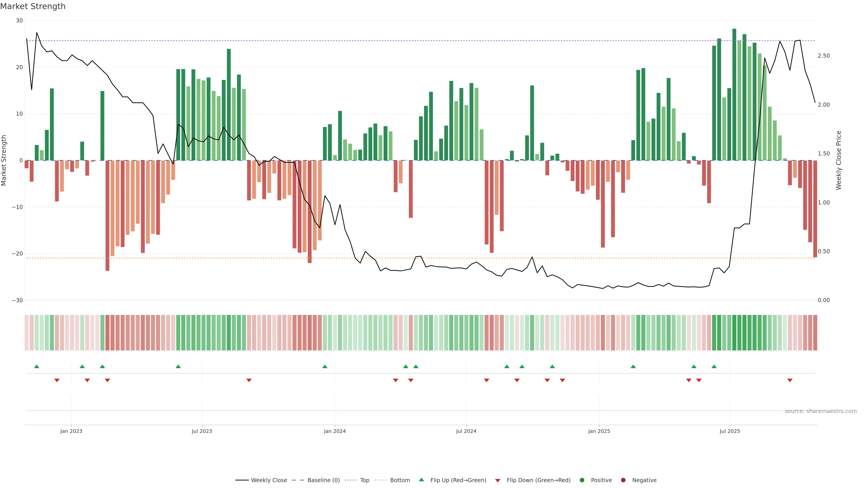This screenshot has width=868, height=488.
Task: Click the source: sharemaestro.com text
Action: pyautogui.click(x=821, y=411)
